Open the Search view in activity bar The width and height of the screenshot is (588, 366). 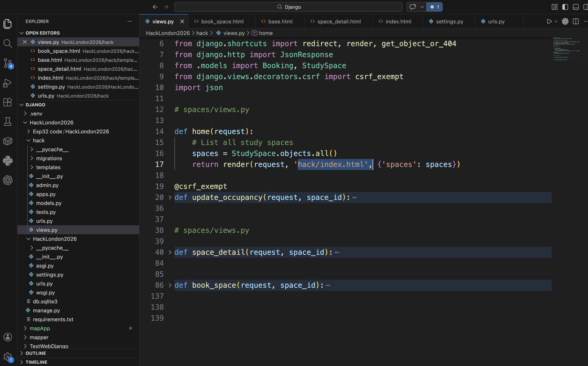(x=8, y=44)
